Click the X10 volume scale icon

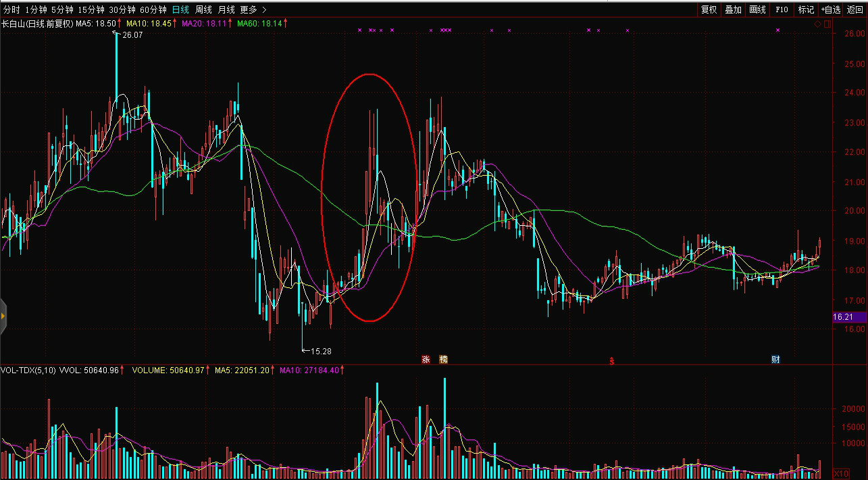842,473
